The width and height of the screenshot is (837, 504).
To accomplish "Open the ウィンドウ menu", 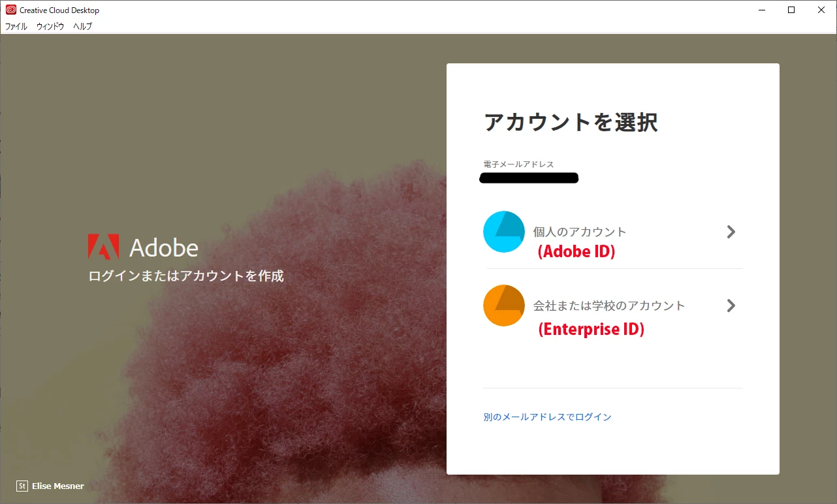I will [x=50, y=27].
